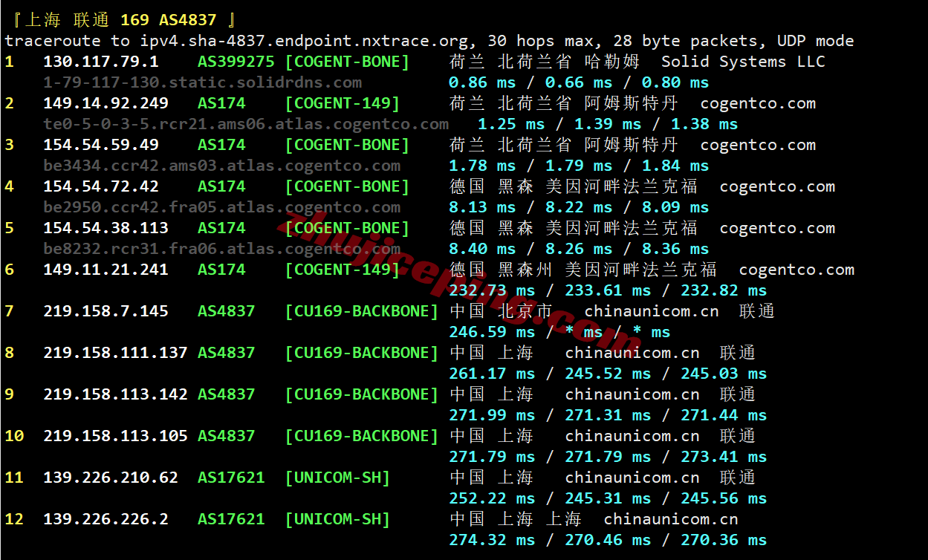This screenshot has height=560, width=928.
Task: Click IP address 154.54.38.113
Action: click(x=106, y=228)
